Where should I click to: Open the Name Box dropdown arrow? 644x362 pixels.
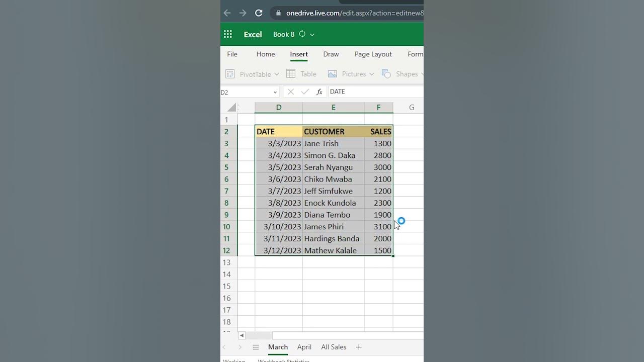coord(275,92)
